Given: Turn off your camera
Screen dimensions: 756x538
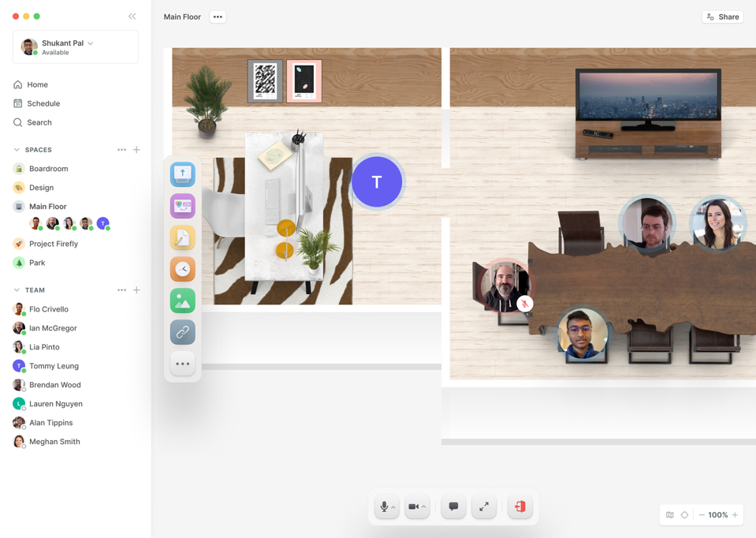Looking at the screenshot, I should coord(414,506).
